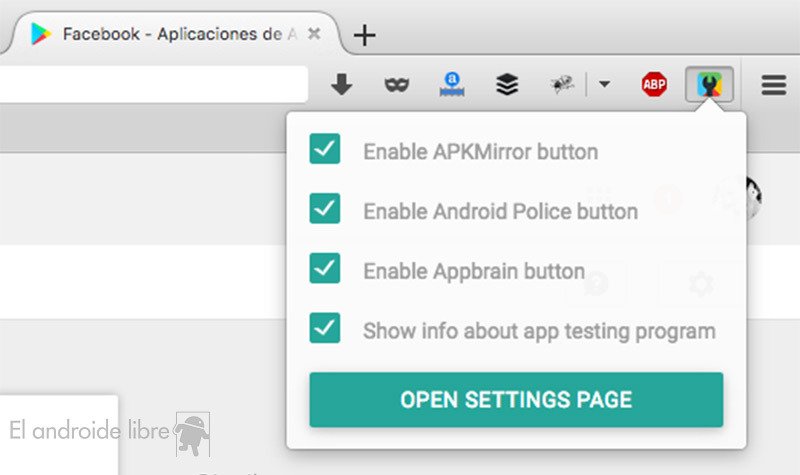Viewport: 800px width, 475px height.
Task: Click the stacked layers extension icon
Action: (508, 86)
